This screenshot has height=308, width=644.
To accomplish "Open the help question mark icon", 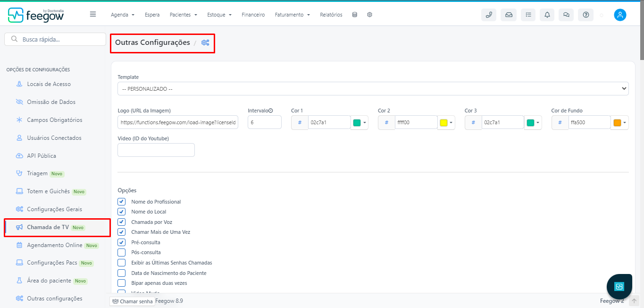I will coord(586,15).
